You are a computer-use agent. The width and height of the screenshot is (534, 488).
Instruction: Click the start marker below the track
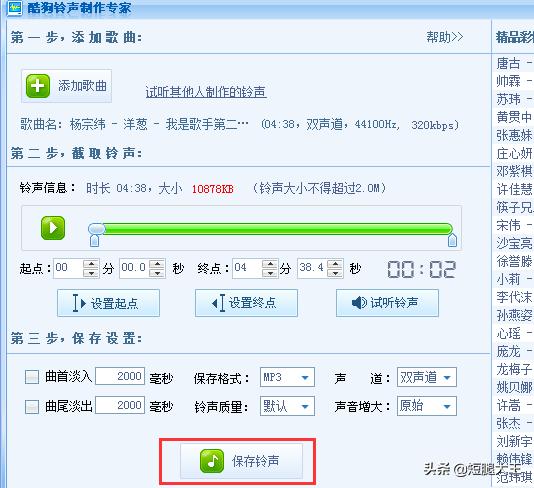pos(94,240)
